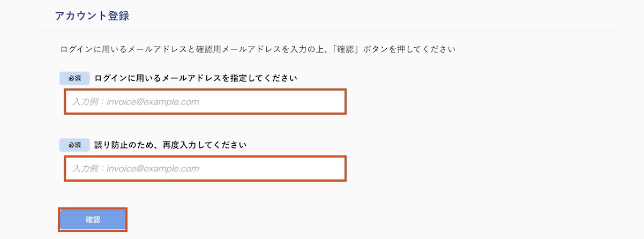The image size is (644, 239).
Task: Click the 誤り防止のため、再度入力してください label
Action: click(x=170, y=145)
